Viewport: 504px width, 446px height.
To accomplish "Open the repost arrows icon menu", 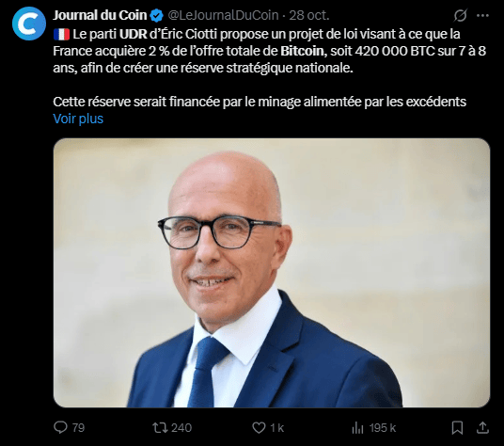I will pyautogui.click(x=160, y=428).
